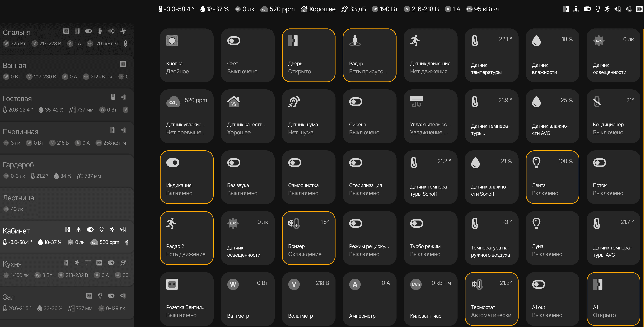Enable the Турбо режим switch
644x327 pixels.
[416, 224]
